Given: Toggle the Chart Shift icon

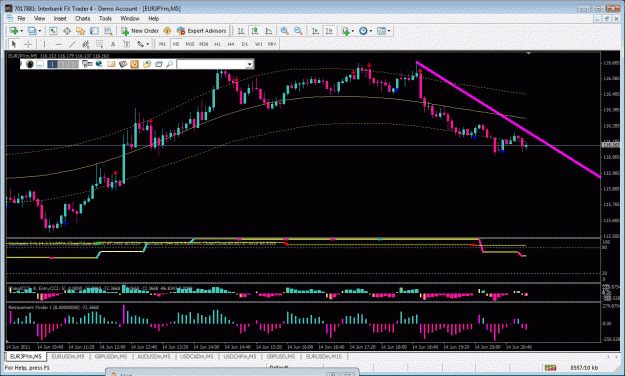Looking at the screenshot, I should (329, 31).
